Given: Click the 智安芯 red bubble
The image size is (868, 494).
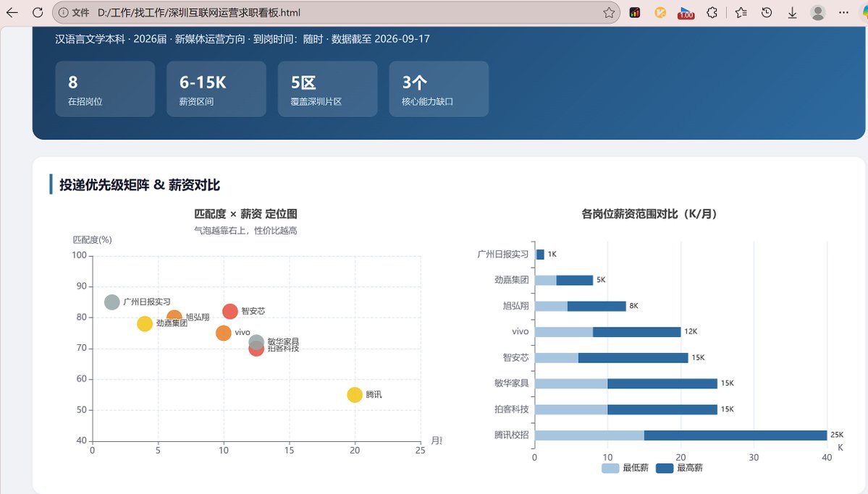Looking at the screenshot, I should point(229,312).
